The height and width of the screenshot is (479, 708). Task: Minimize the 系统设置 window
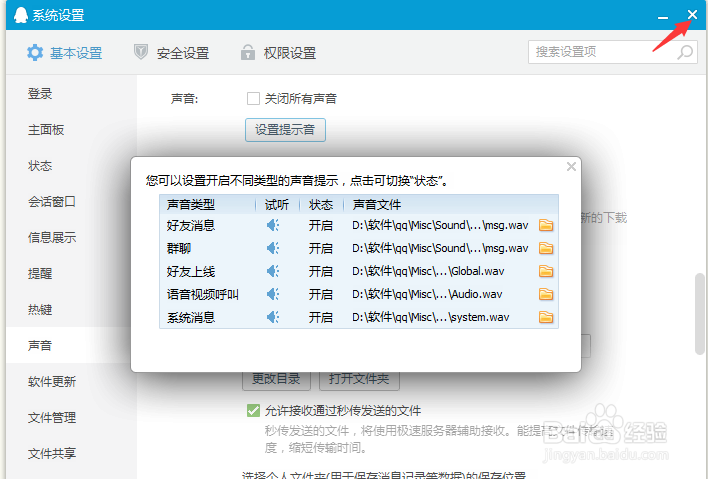click(x=663, y=17)
